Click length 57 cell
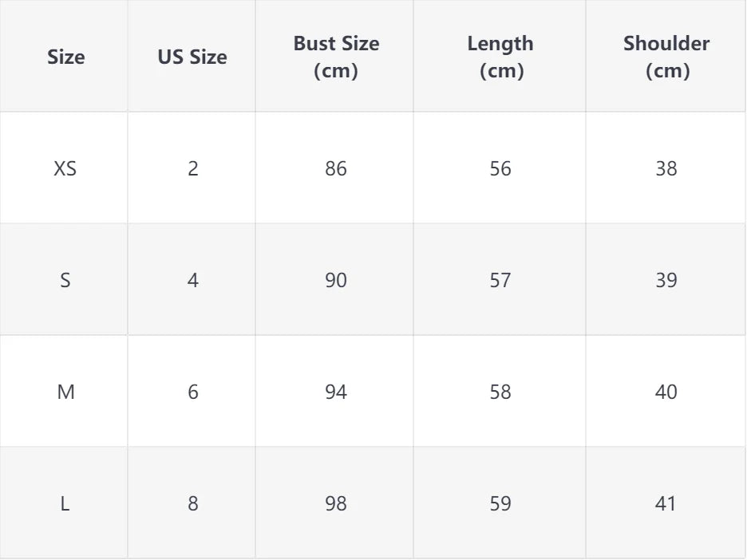The image size is (747, 560). [500, 280]
